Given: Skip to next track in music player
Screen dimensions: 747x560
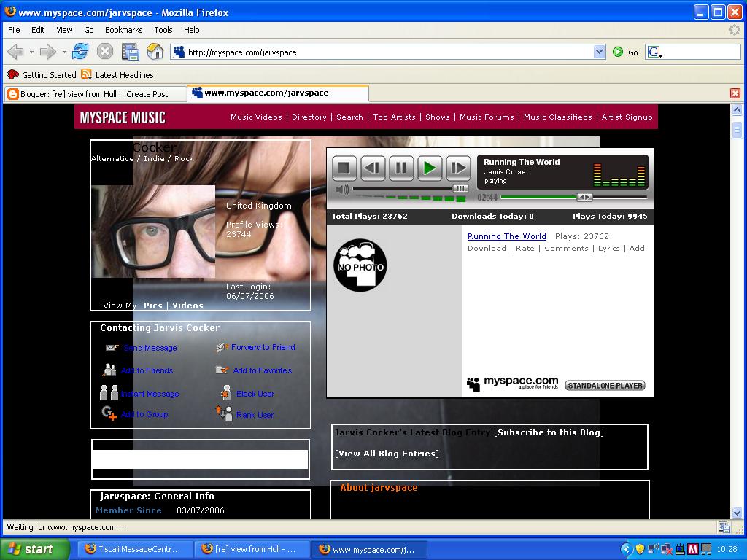Looking at the screenshot, I should (x=458, y=168).
